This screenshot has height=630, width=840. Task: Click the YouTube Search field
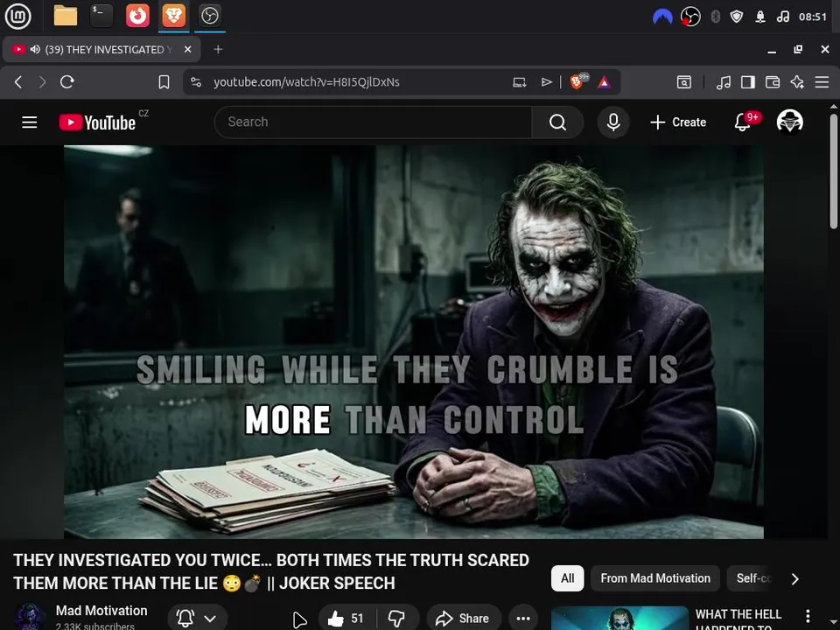click(x=373, y=122)
